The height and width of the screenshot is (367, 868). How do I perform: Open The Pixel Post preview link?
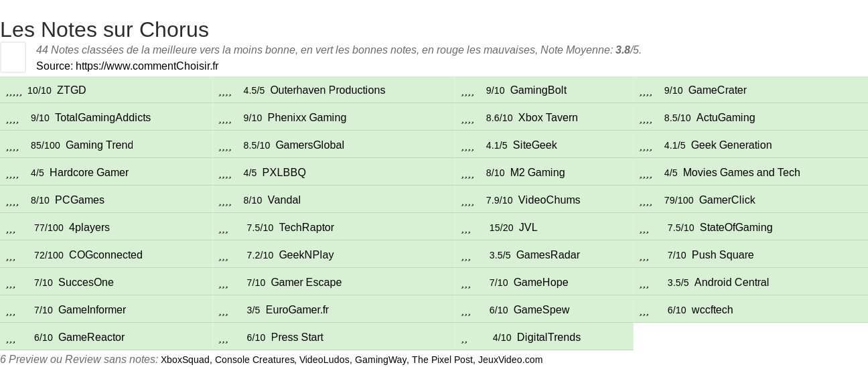[x=441, y=360]
